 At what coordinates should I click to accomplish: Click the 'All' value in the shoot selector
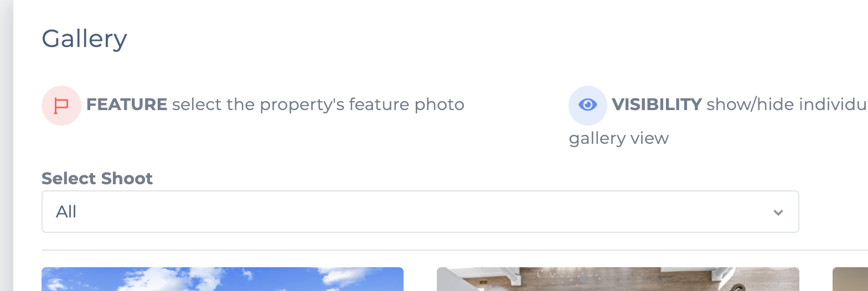66,212
